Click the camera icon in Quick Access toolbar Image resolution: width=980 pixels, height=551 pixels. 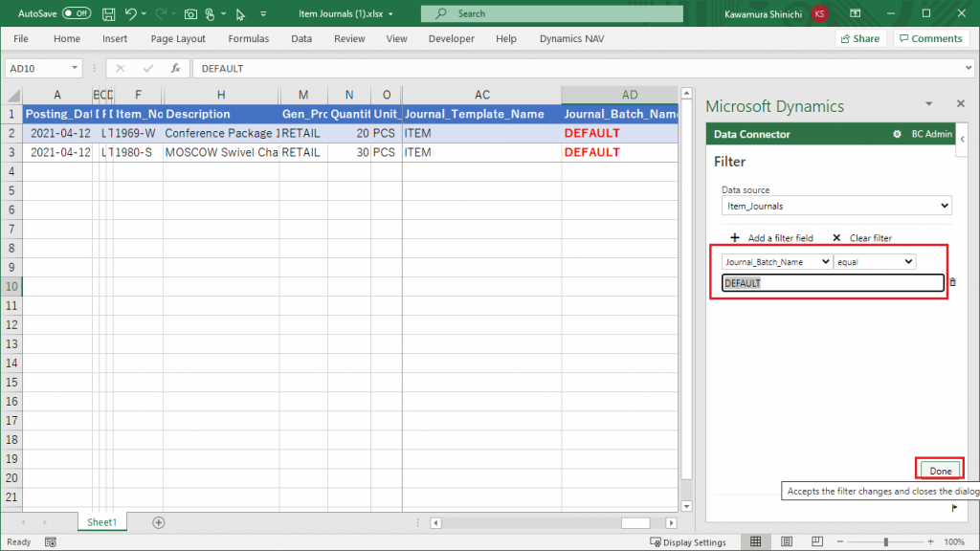pos(190,13)
